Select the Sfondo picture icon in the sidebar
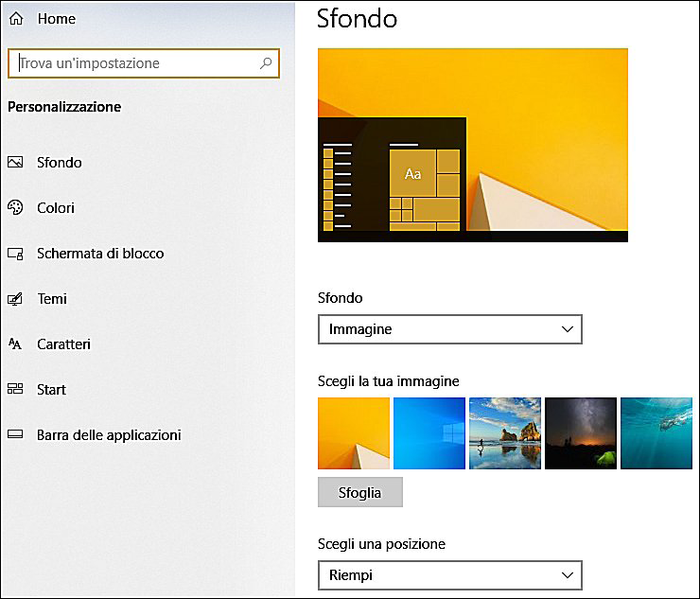 (x=15, y=163)
